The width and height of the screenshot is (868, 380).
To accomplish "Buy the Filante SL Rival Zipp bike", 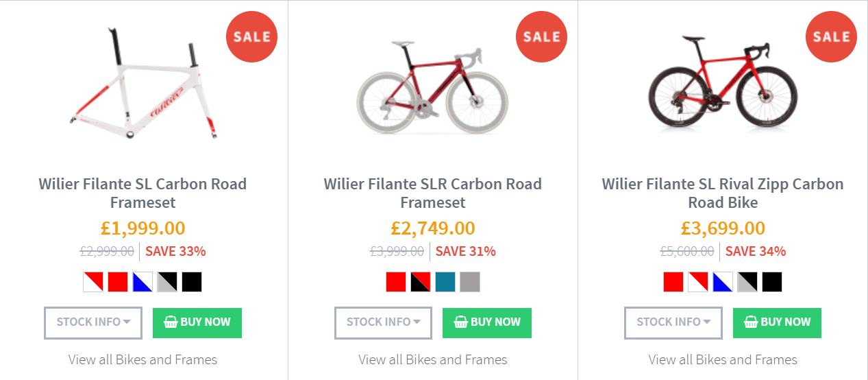I will point(777,322).
